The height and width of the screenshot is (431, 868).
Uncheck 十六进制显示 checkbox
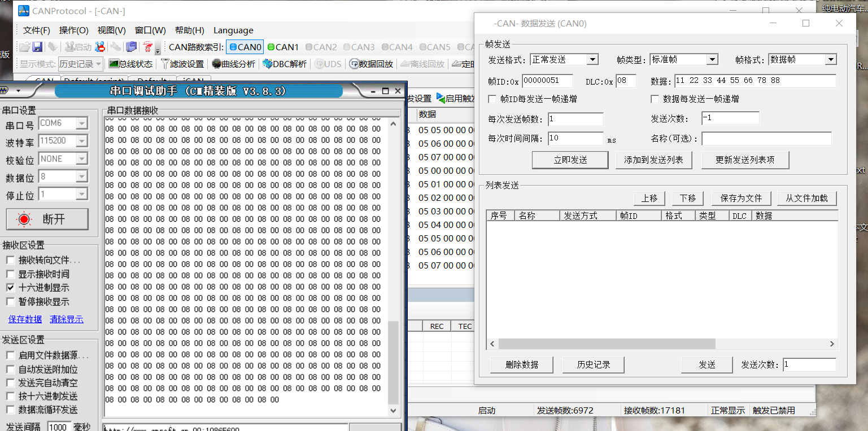tap(10, 288)
